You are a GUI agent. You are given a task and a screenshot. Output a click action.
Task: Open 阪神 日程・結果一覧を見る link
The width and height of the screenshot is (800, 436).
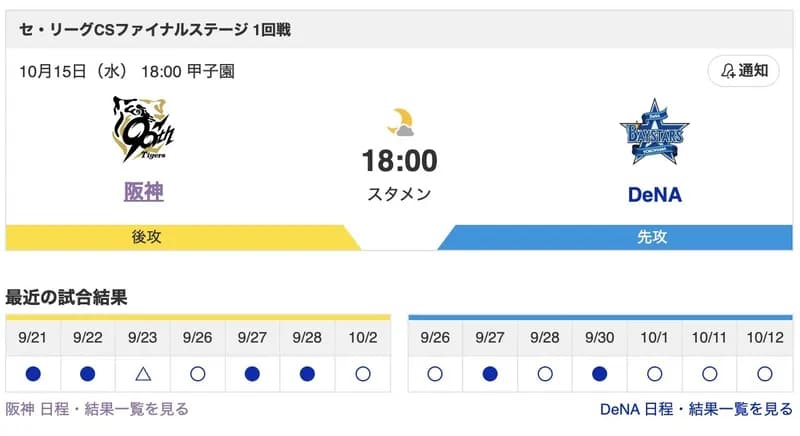tap(97, 409)
